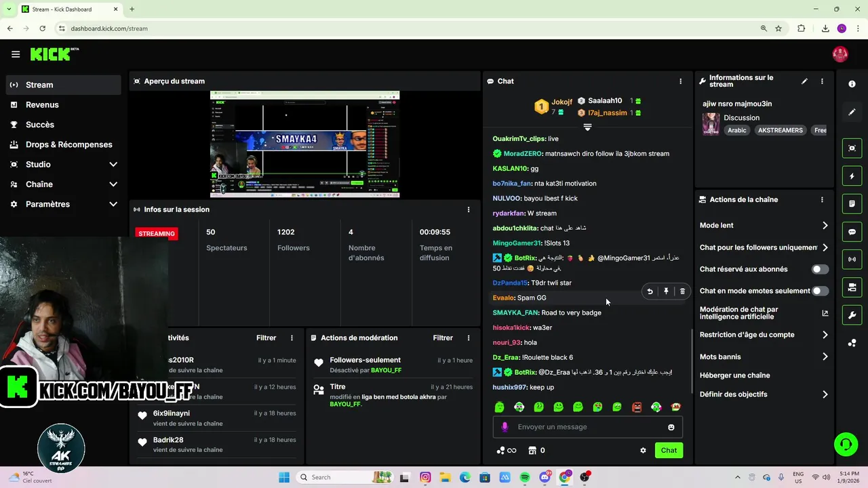Toggle the chat bubble widget icon in right rail
Image resolution: width=868 pixels, height=488 pixels.
[852, 232]
